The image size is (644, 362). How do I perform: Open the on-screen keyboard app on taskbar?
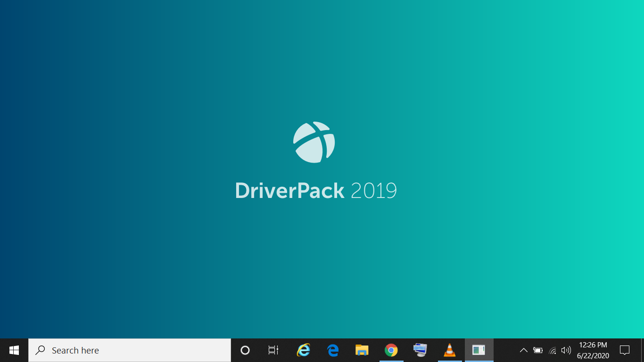(x=421, y=350)
